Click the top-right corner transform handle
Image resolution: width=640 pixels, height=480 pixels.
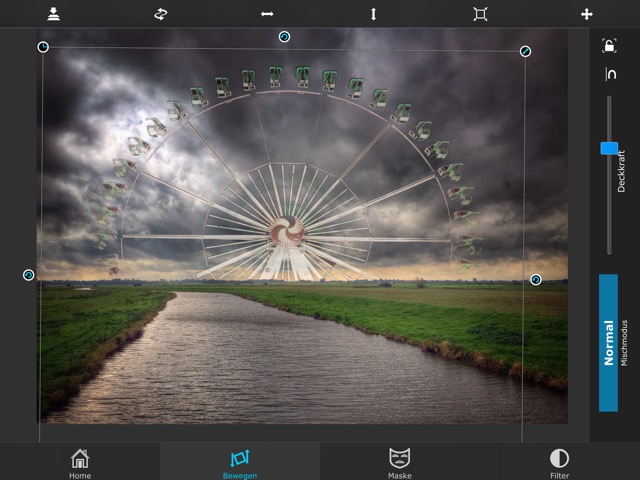[x=525, y=51]
